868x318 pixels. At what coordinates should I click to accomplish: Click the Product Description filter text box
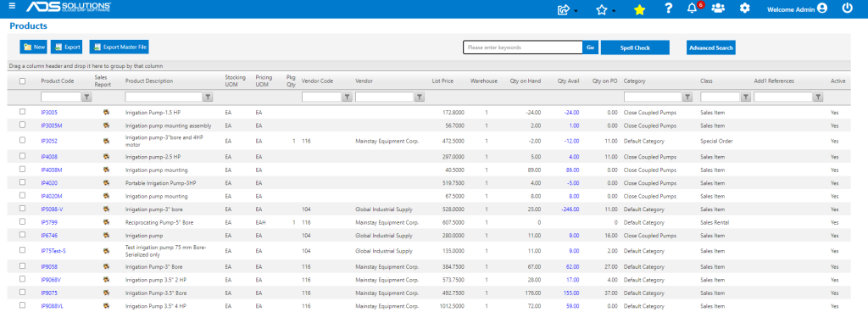coord(164,97)
